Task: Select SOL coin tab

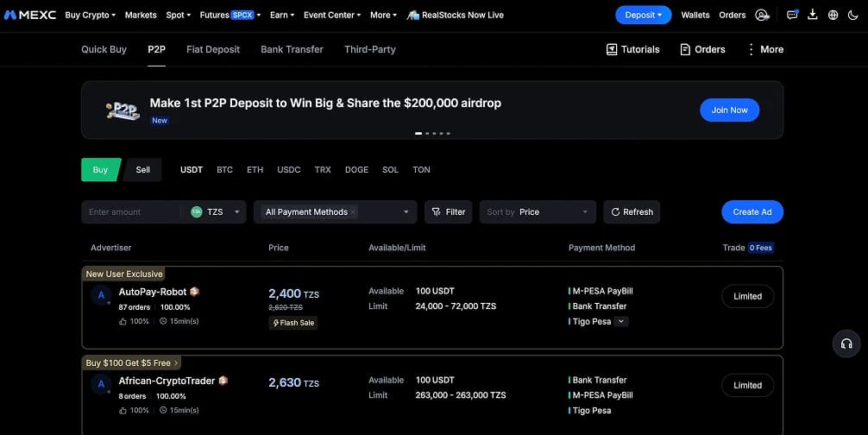Action: click(390, 170)
